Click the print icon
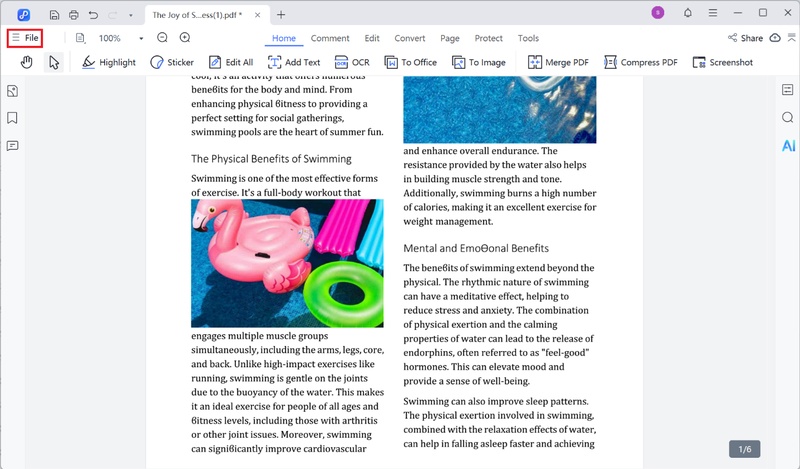The image size is (800, 469). [x=73, y=14]
